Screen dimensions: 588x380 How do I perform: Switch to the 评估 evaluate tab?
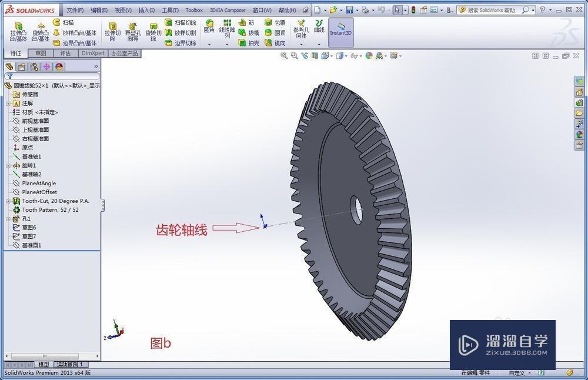point(66,54)
